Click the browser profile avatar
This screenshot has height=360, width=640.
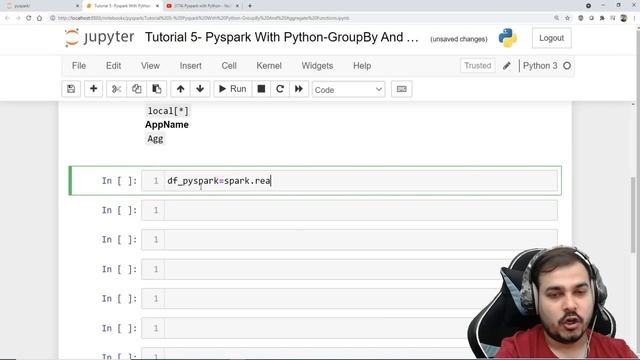(623, 18)
